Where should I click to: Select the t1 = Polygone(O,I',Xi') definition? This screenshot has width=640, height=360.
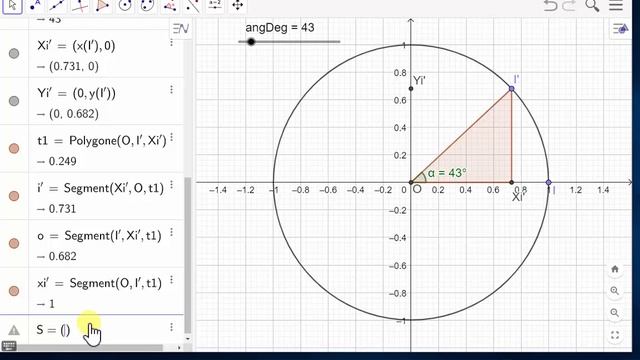coord(102,141)
